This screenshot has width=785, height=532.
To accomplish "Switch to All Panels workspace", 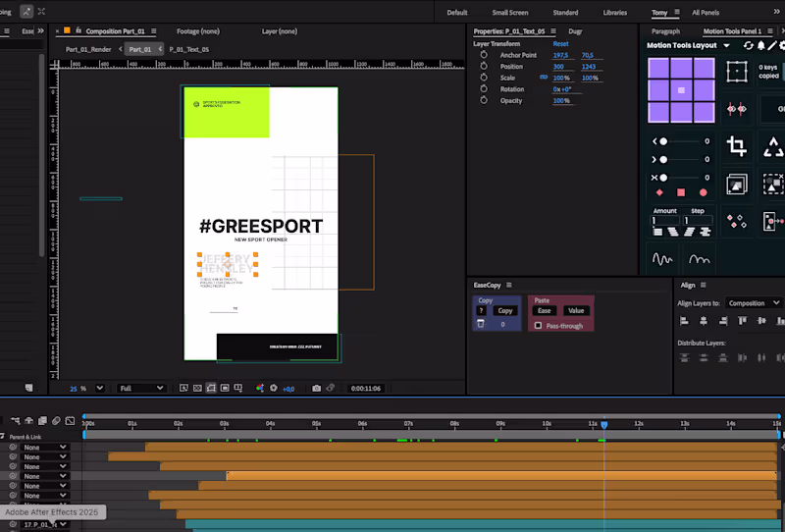I will [x=706, y=13].
